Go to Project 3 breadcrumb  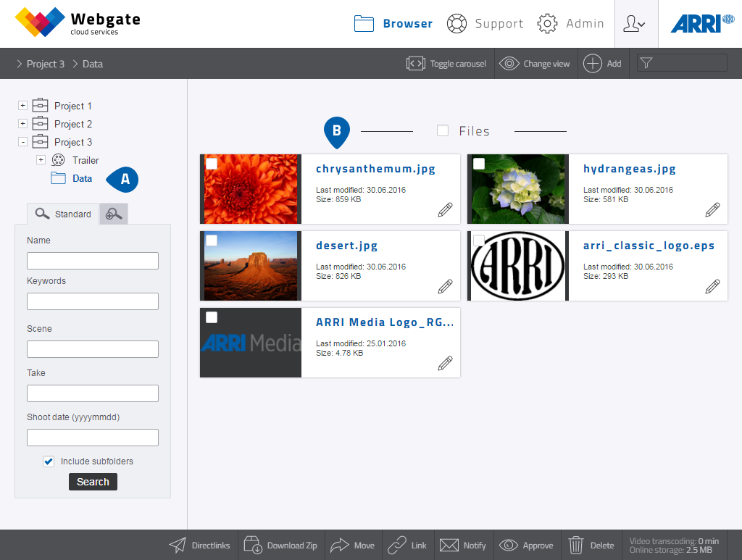[46, 64]
